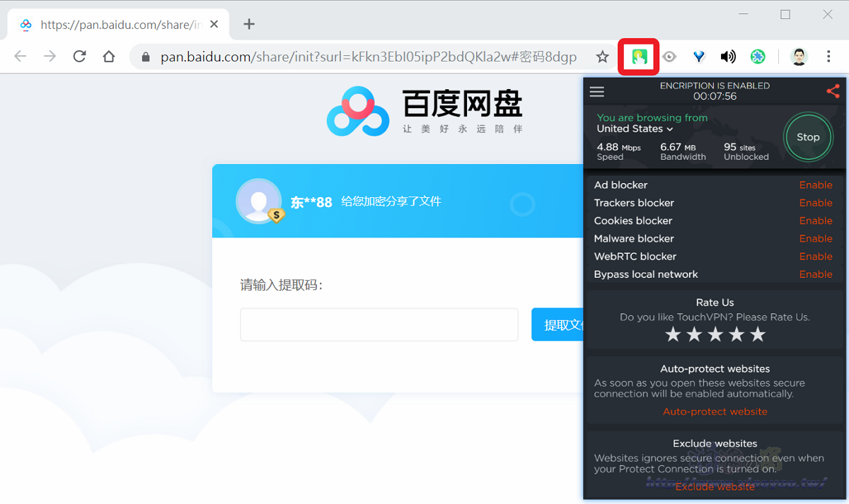The width and height of the screenshot is (849, 504).
Task: Click the extraction code input field
Action: [x=379, y=324]
